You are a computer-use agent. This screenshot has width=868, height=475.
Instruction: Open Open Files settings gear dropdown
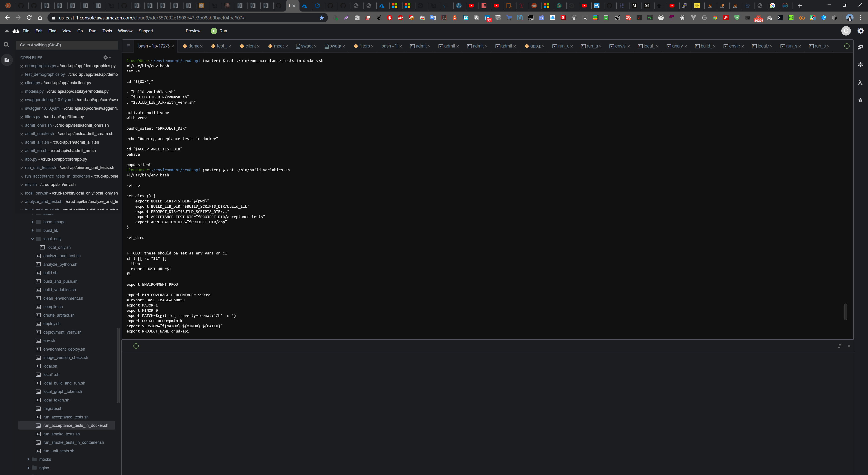click(x=107, y=57)
